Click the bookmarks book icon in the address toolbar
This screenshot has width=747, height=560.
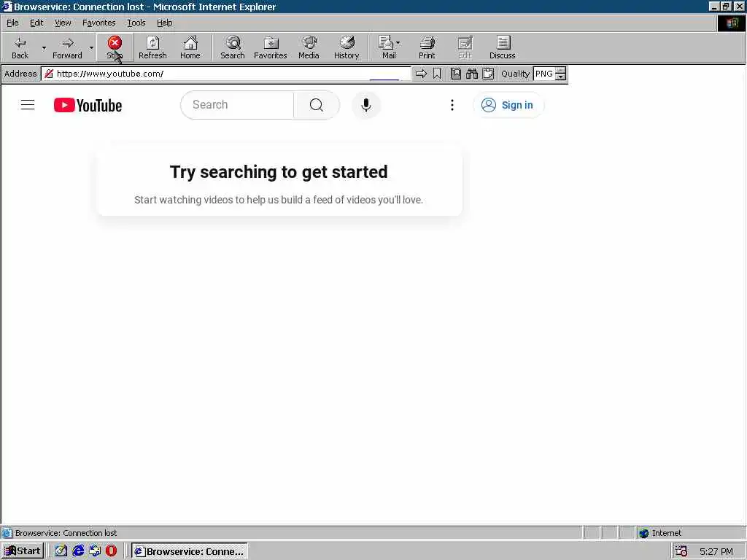point(456,74)
